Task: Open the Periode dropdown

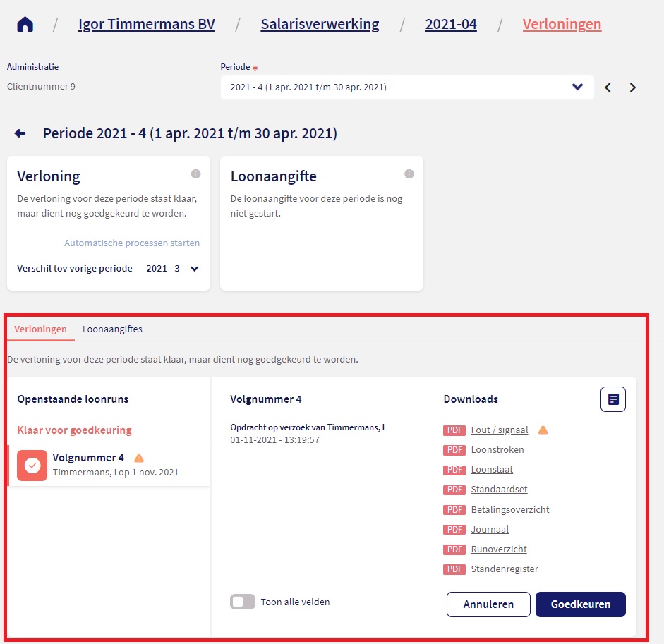Action: pyautogui.click(x=406, y=87)
